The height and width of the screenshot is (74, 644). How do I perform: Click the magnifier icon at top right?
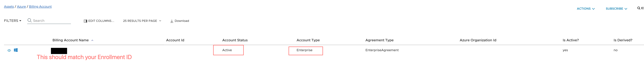tap(639, 8)
